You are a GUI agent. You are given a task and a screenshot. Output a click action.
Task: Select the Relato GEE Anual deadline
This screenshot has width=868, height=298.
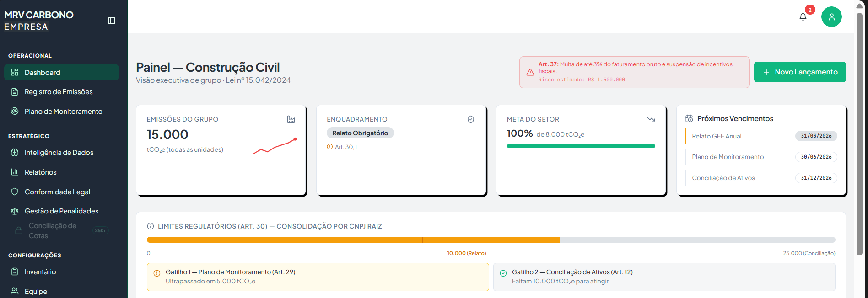point(761,136)
